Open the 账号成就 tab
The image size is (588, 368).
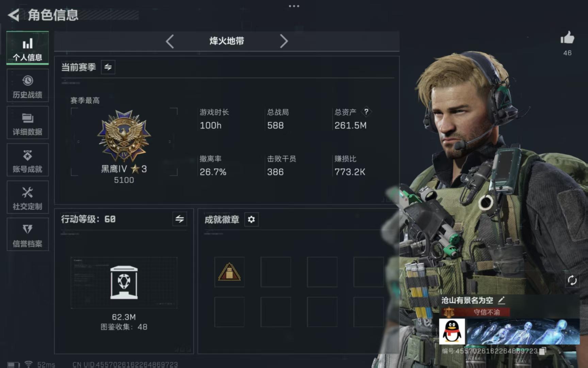click(x=28, y=160)
